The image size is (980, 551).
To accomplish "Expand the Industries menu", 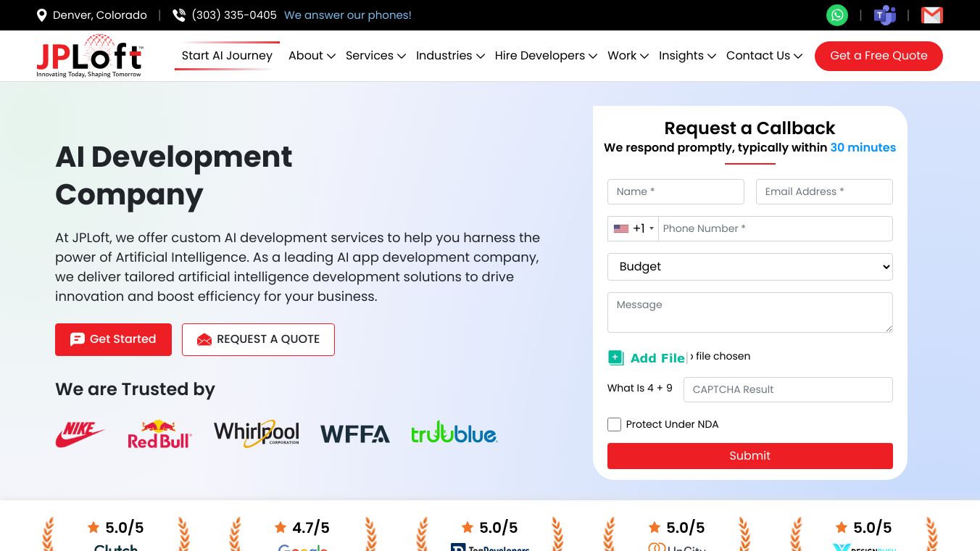I will click(450, 56).
